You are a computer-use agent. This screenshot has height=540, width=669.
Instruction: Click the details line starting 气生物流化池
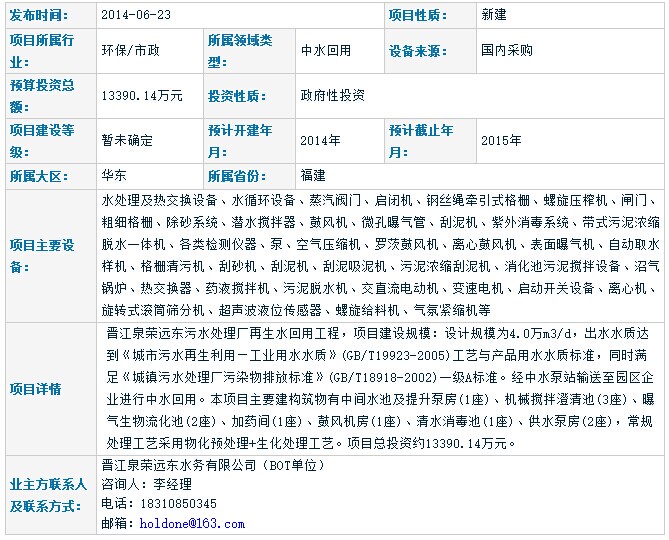[380, 422]
